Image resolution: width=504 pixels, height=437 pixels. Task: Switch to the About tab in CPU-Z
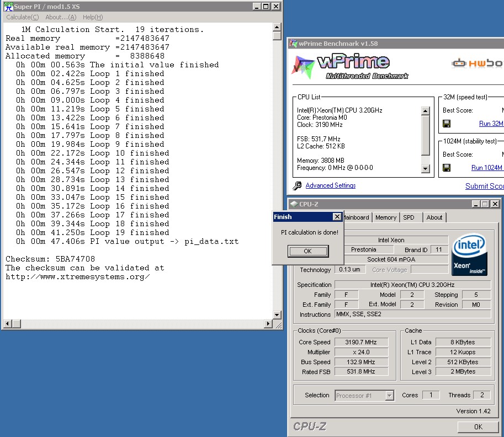coord(434,217)
